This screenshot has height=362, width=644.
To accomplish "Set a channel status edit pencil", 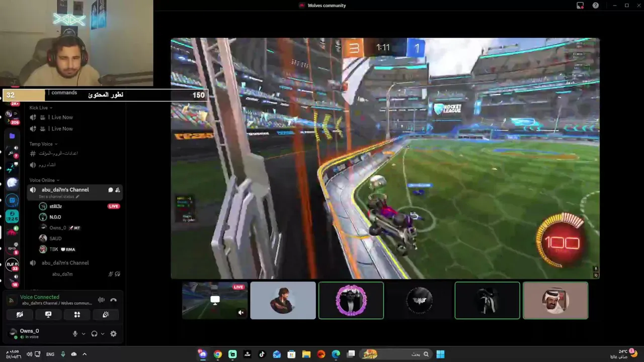I will click(77, 197).
